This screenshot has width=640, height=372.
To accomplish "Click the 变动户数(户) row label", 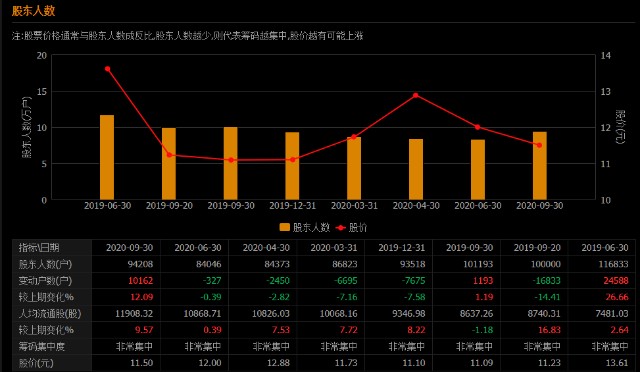I will pyautogui.click(x=45, y=281).
